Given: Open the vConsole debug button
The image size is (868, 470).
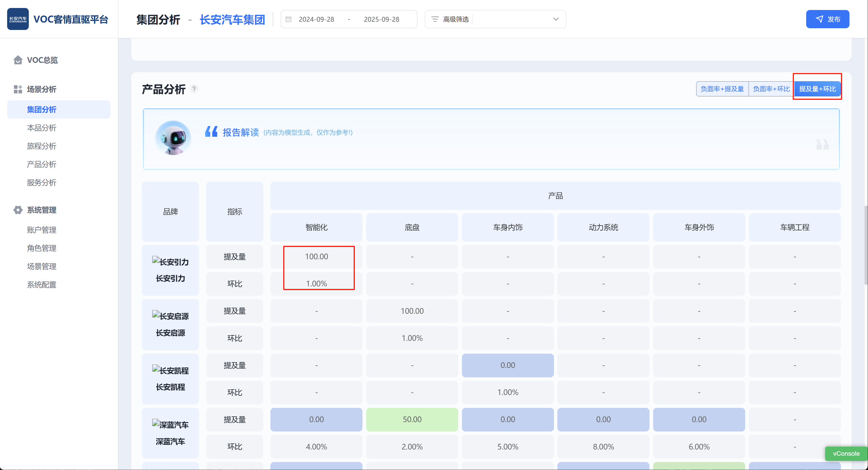Looking at the screenshot, I should coord(846,453).
